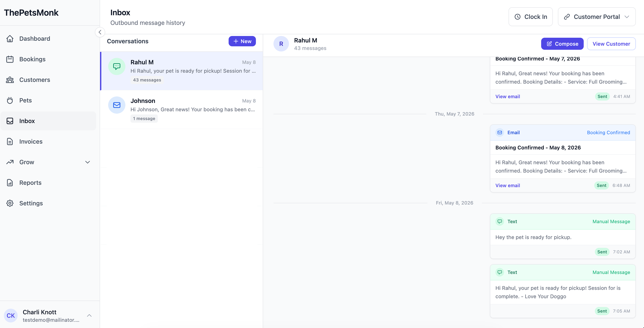Screen dimensions: 644x328
Task: Click chat icon on 7:05 AM text message
Action: [500, 272]
